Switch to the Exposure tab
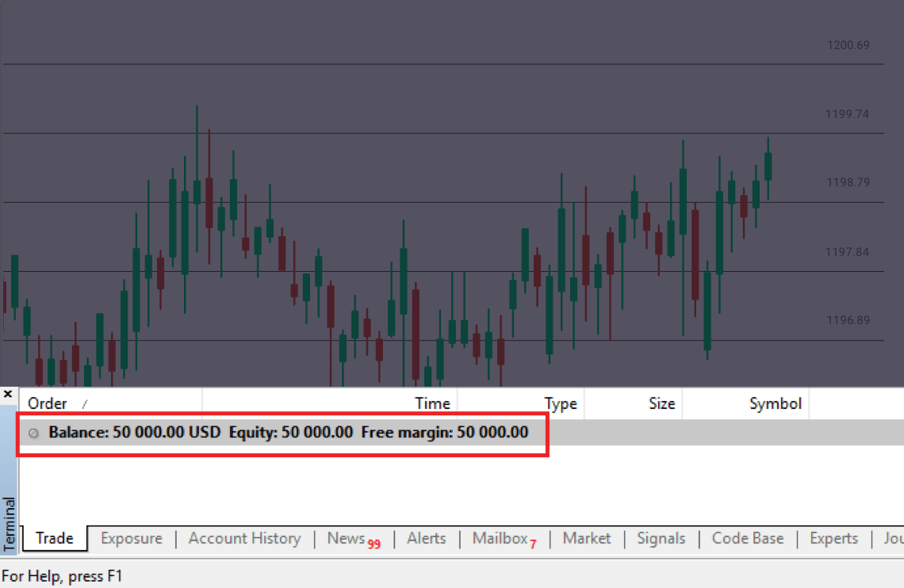Image resolution: width=904 pixels, height=588 pixels. click(x=131, y=538)
